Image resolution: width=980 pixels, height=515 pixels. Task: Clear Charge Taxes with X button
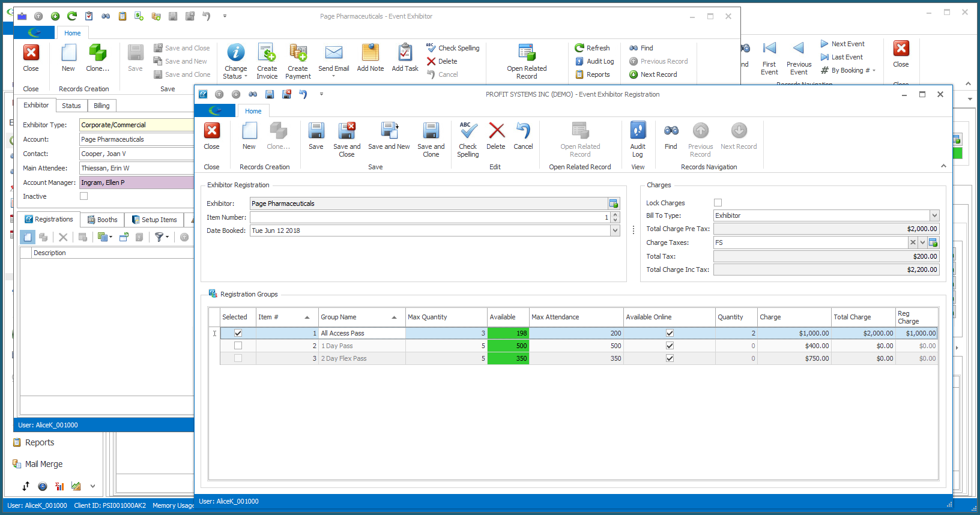pyautogui.click(x=913, y=242)
